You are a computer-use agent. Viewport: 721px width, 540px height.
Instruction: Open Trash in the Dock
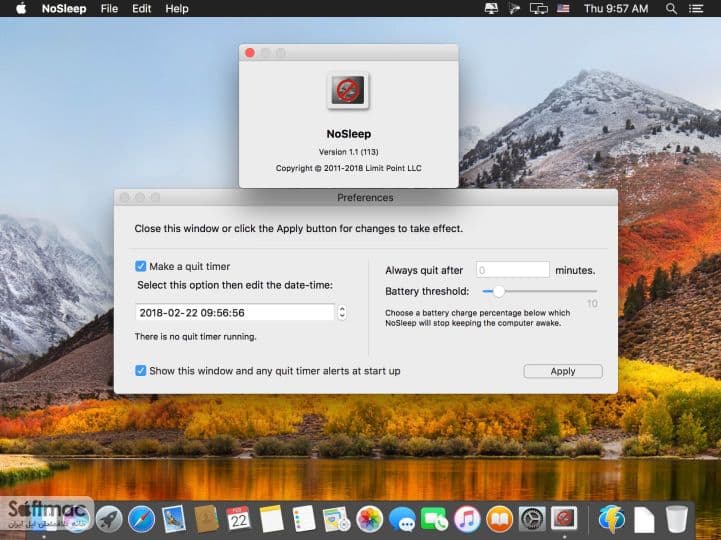point(677,519)
